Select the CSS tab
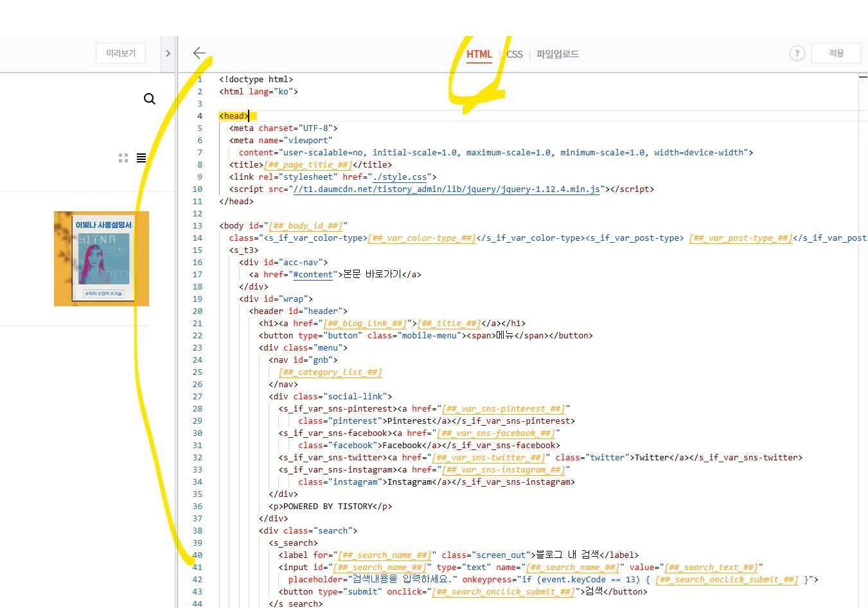This screenshot has width=868, height=608. coord(515,54)
